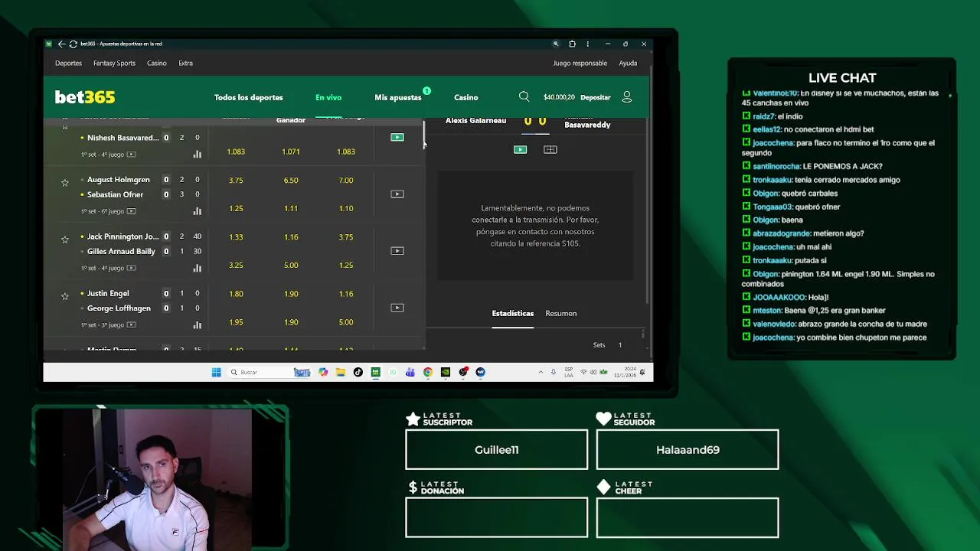Open the account profile icon
This screenshot has width=980, height=551.
(x=627, y=97)
